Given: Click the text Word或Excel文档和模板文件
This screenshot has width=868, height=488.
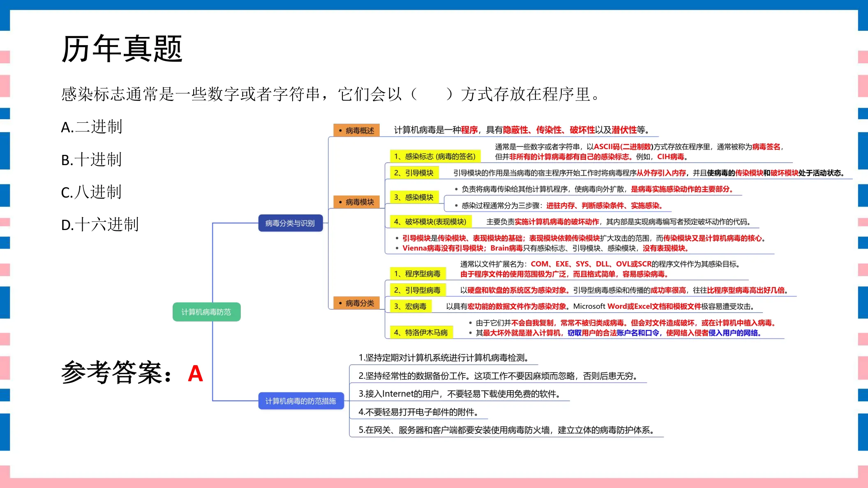Looking at the screenshot, I should pos(654,306).
